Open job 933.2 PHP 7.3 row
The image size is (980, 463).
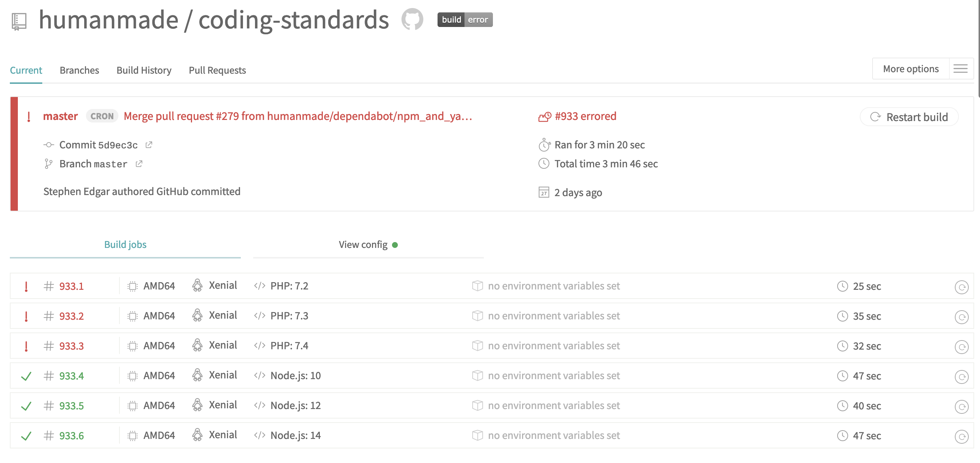pos(289,316)
